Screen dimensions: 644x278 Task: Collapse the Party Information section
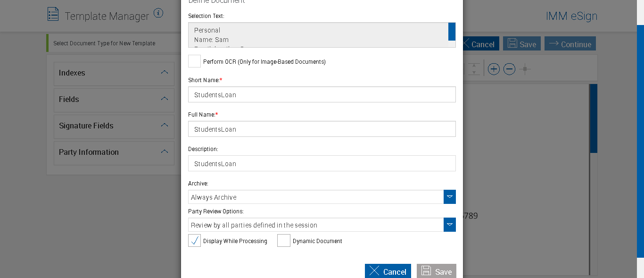[164, 152]
